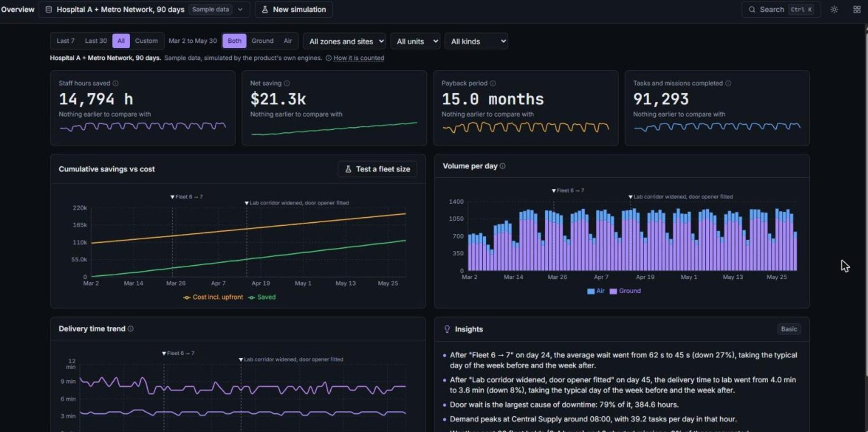Select the Last 7 range option
The width and height of the screenshot is (868, 432).
(x=66, y=41)
